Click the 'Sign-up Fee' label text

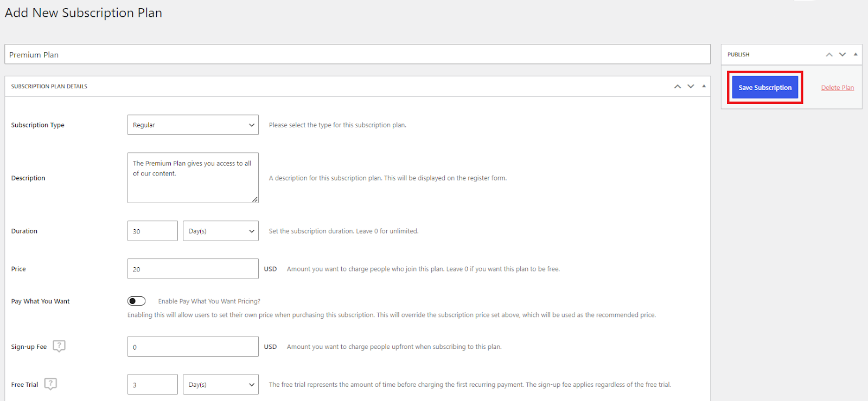[29, 347]
